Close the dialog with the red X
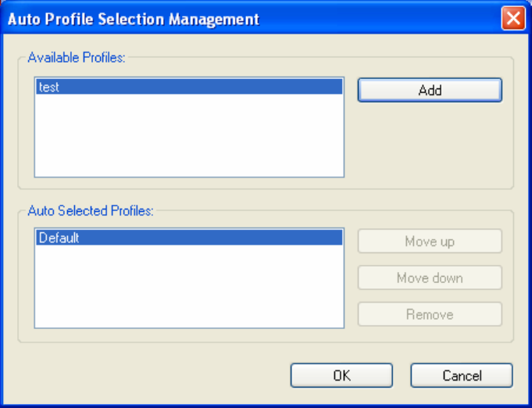The image size is (532, 408). 513,18
